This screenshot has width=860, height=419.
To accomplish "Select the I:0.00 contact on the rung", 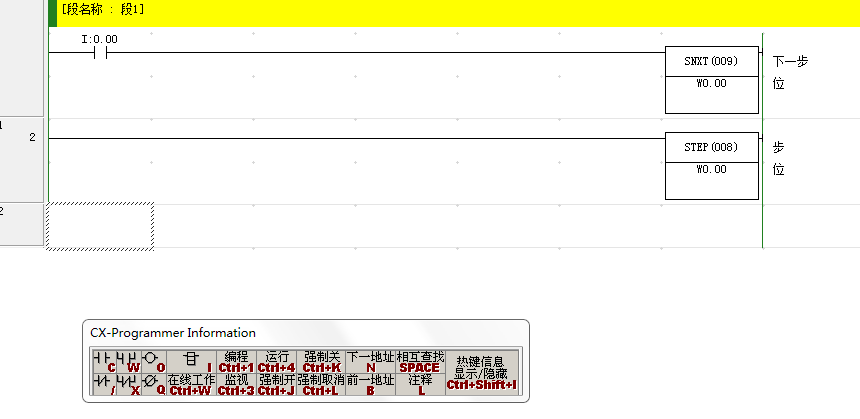I will (99, 52).
